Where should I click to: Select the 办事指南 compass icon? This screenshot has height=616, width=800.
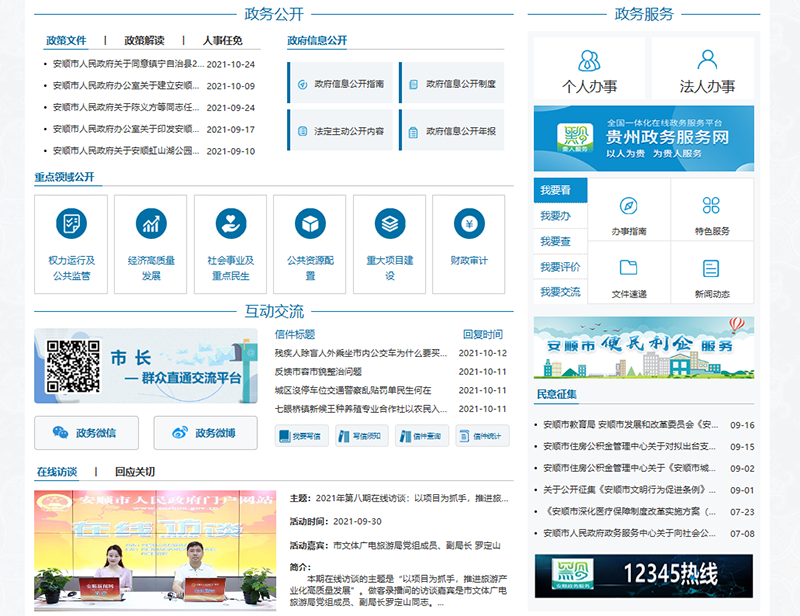coord(629,208)
